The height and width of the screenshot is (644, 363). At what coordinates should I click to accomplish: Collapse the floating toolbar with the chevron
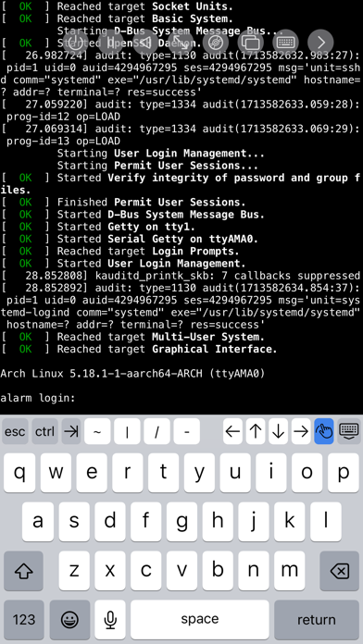pyautogui.click(x=320, y=42)
